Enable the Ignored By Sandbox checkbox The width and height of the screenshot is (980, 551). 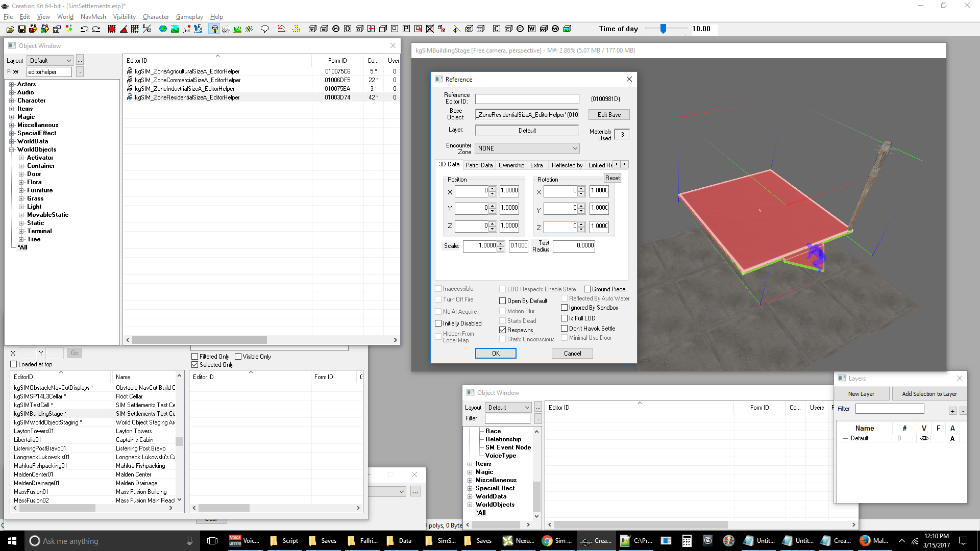click(565, 308)
